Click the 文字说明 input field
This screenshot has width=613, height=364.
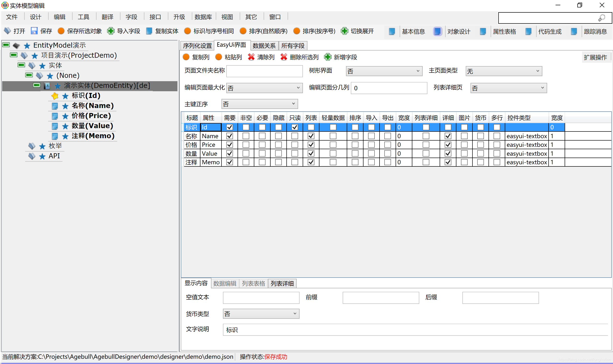tap(415, 330)
